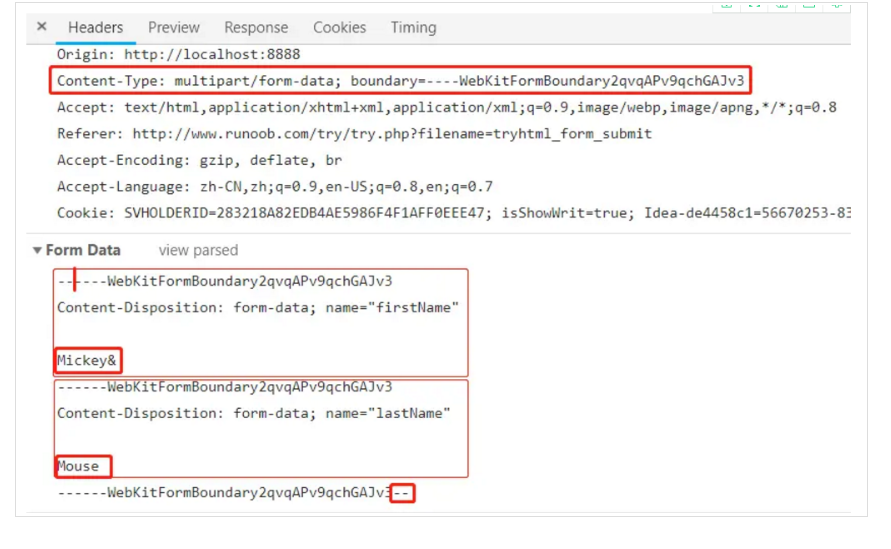Close the request details panel

click(41, 26)
